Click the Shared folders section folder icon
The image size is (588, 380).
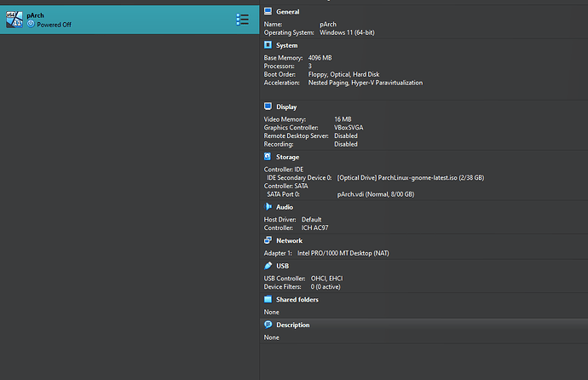268,299
